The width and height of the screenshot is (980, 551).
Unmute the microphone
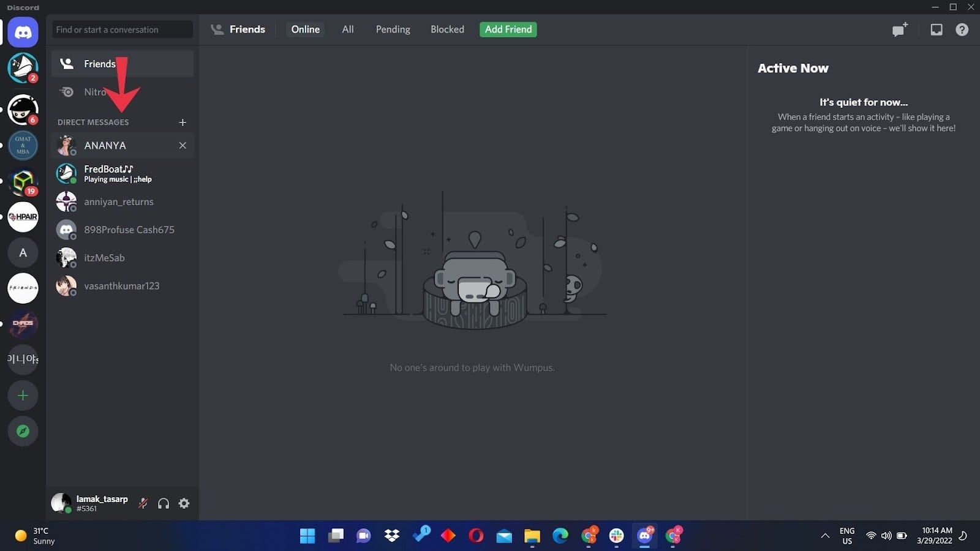(x=143, y=503)
